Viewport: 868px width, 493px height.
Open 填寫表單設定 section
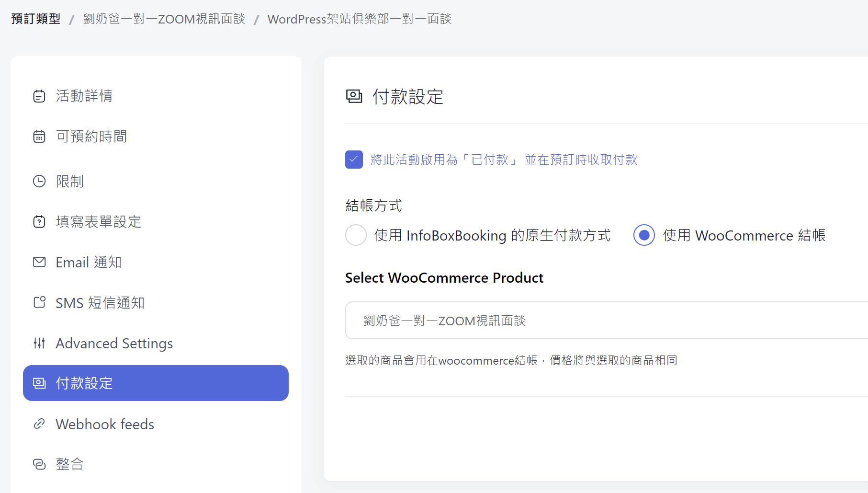156,222
